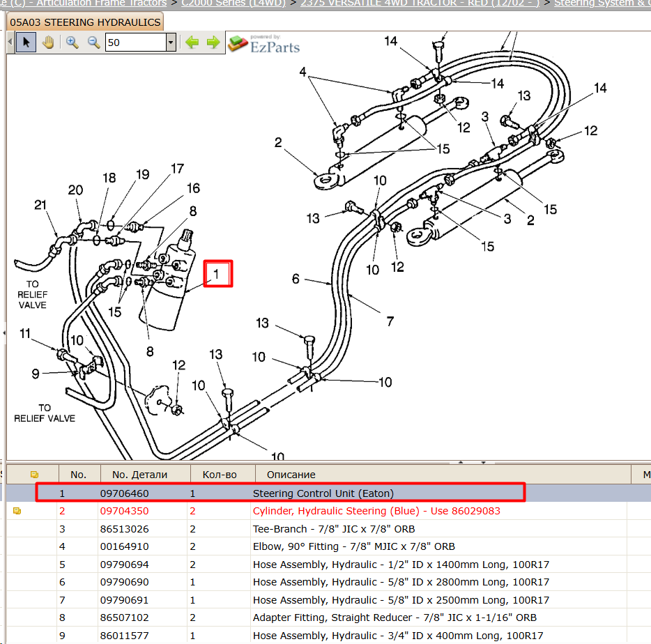Activate the hand pan tool
This screenshot has height=644, width=651.
[48, 43]
